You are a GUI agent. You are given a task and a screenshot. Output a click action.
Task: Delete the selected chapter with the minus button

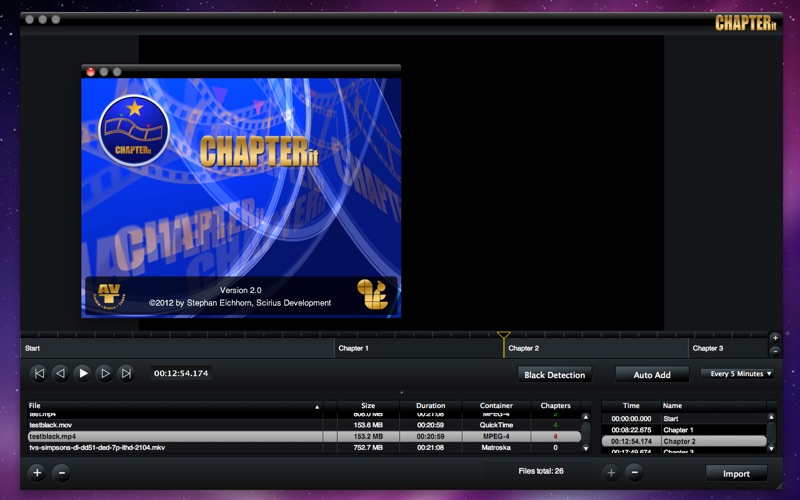[x=635, y=473]
